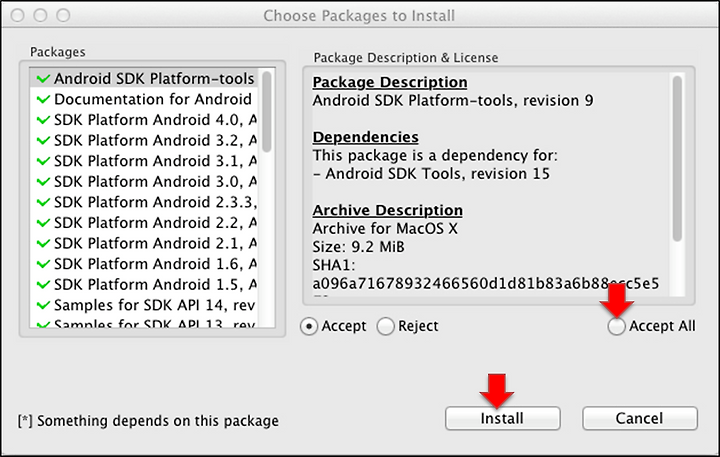Select SDK Platform Android 3.0 package
This screenshot has height=457, width=720.
point(144,181)
